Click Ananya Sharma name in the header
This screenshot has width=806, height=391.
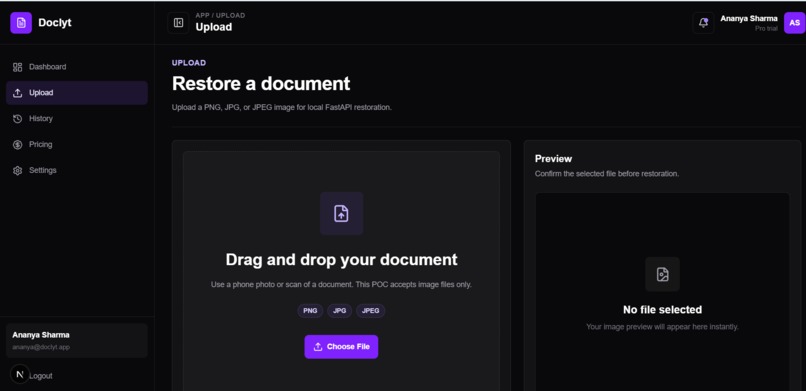point(749,18)
